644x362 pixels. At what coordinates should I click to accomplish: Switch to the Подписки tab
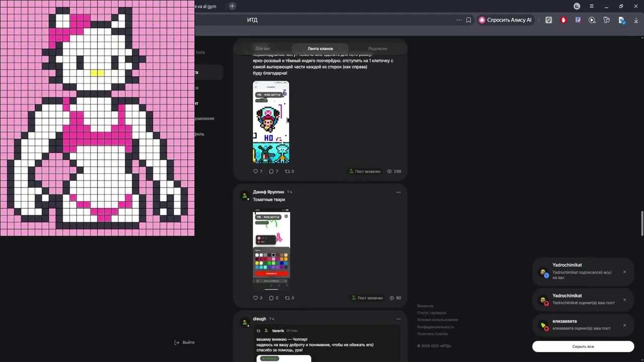pyautogui.click(x=377, y=49)
